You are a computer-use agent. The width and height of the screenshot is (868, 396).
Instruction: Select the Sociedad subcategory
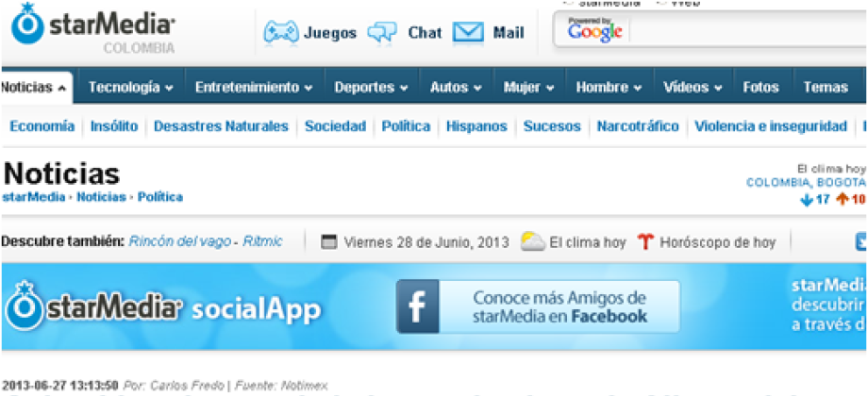click(336, 126)
